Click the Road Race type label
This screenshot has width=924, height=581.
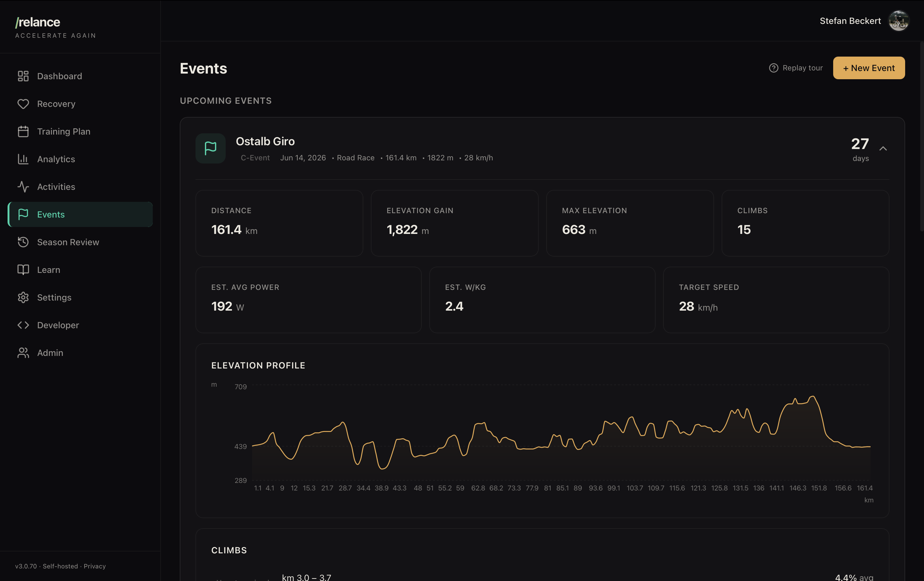click(355, 158)
